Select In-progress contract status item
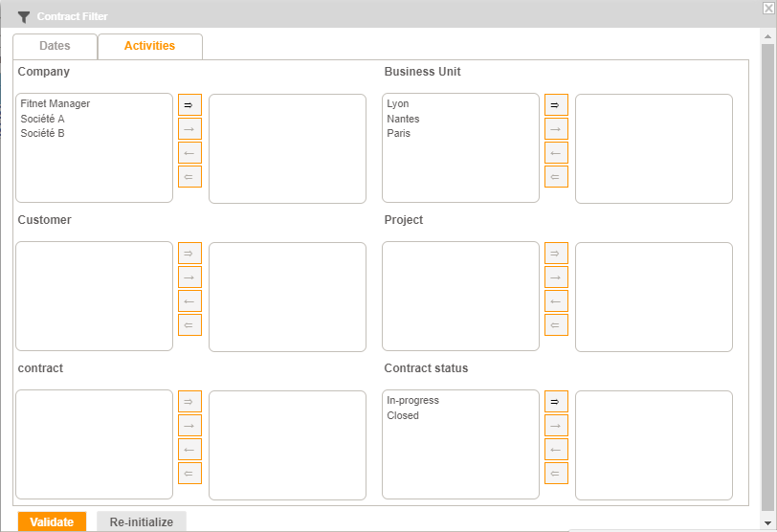 click(x=412, y=400)
